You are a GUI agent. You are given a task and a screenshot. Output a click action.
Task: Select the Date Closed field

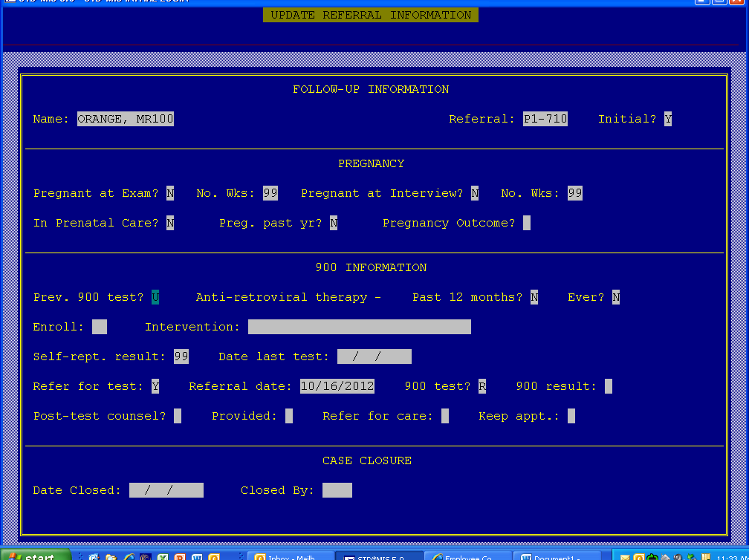[x=166, y=490]
